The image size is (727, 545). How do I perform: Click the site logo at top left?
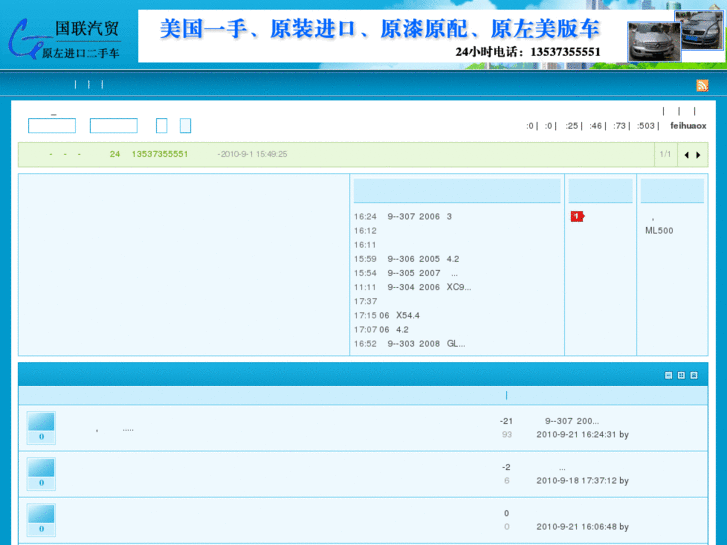point(65,39)
